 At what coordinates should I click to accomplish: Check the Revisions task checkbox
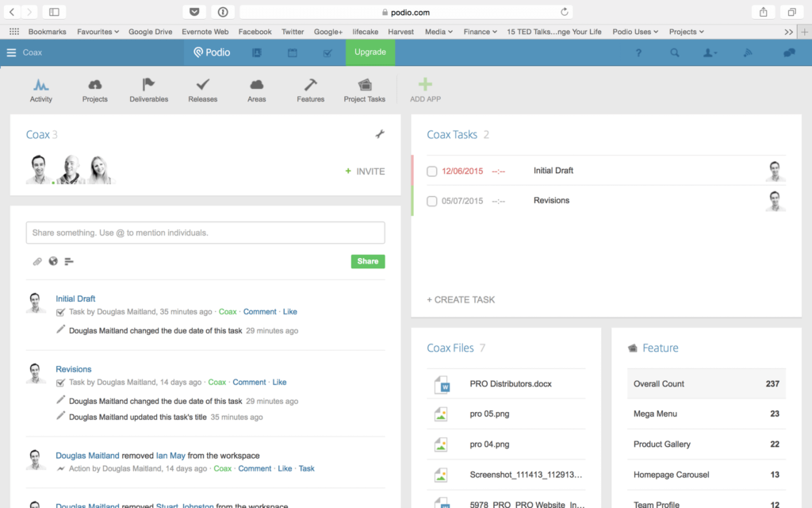click(432, 202)
